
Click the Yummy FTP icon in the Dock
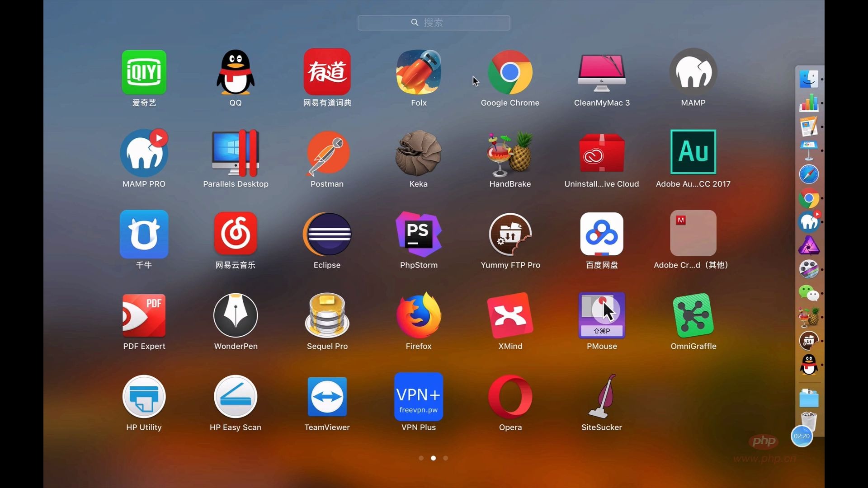coord(809,341)
